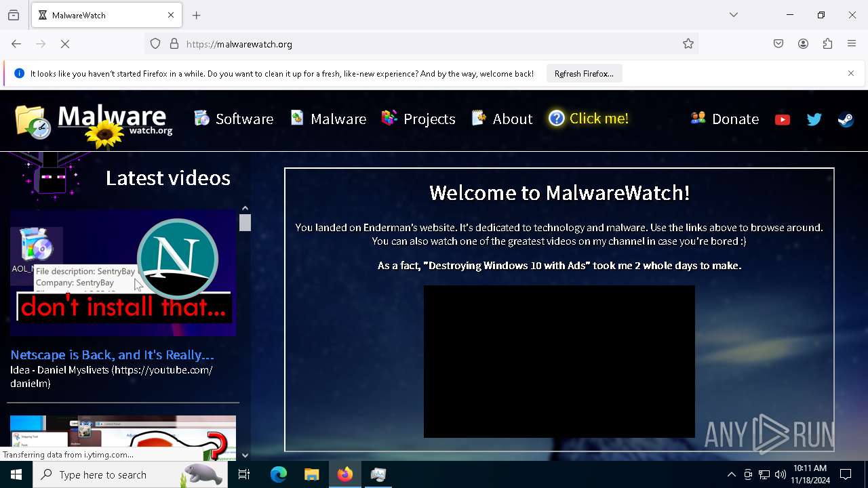Launch Microsoft Edge from the taskbar

coord(279,474)
